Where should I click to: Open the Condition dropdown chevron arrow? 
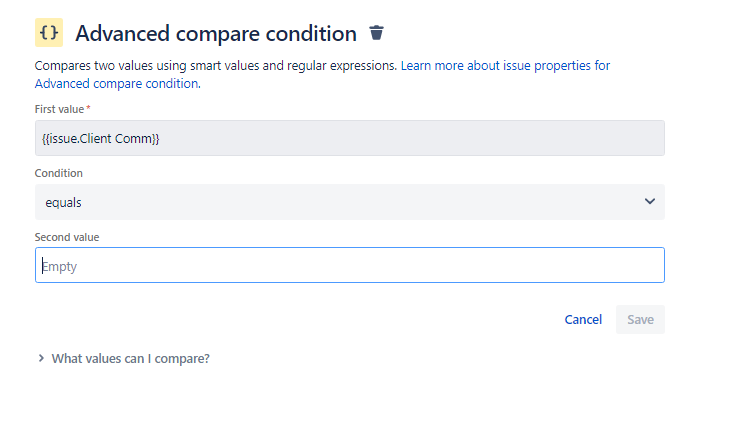click(x=650, y=202)
